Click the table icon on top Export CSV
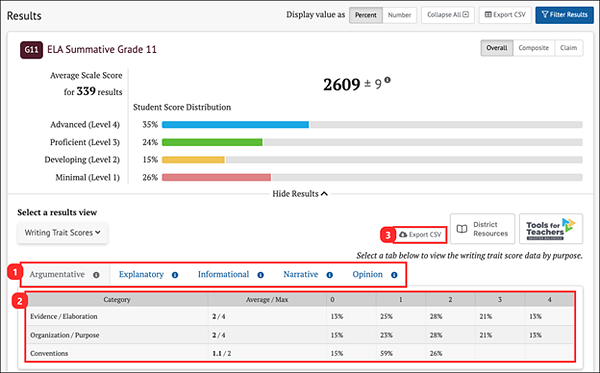 pos(488,15)
